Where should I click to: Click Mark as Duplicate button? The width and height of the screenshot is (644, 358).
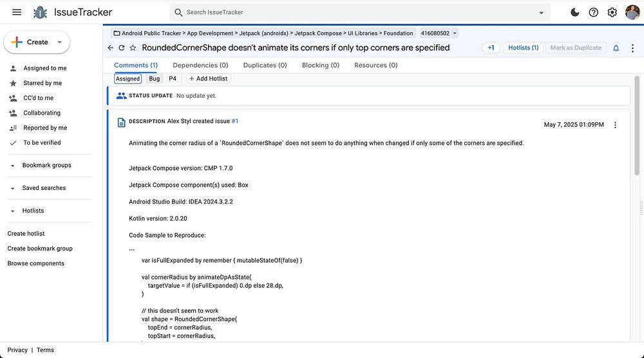[576, 48]
